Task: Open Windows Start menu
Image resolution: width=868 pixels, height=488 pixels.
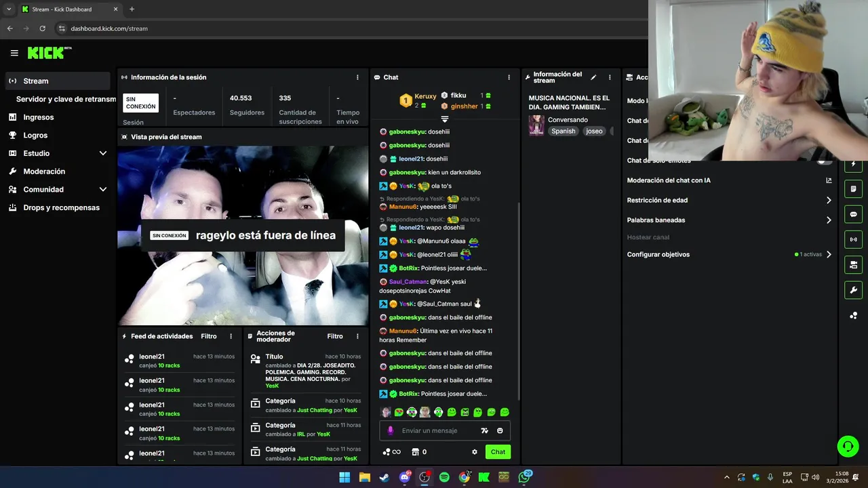Action: [x=344, y=477]
